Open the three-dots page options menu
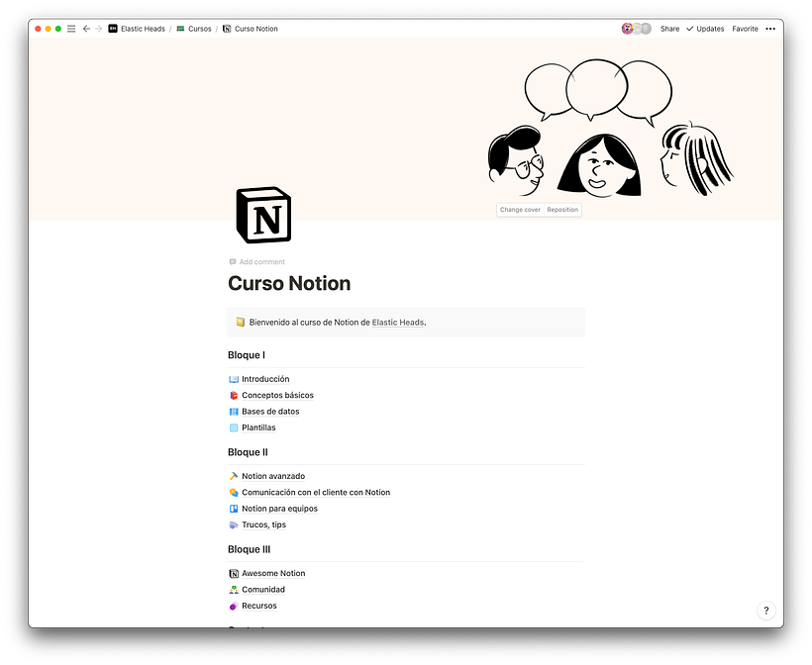Screen dimensions: 812x665 click(770, 29)
